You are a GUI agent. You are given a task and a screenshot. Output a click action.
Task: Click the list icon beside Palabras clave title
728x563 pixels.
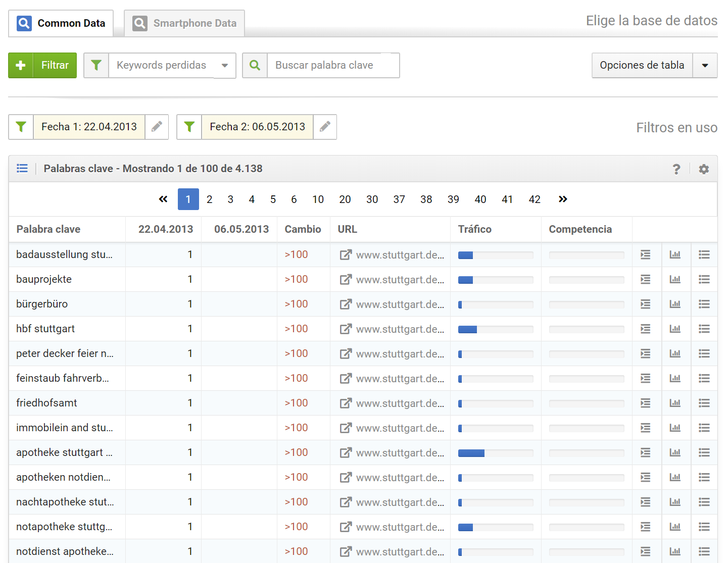tap(22, 168)
